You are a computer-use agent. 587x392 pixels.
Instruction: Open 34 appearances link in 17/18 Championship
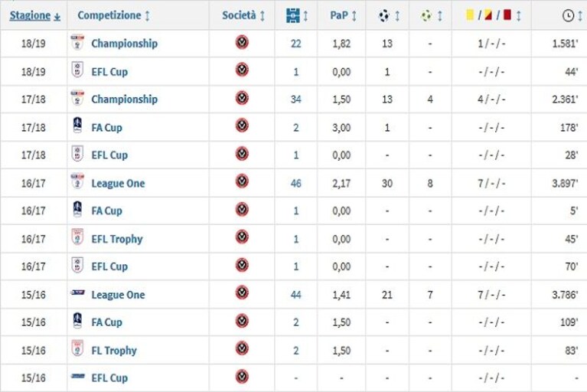click(x=295, y=100)
